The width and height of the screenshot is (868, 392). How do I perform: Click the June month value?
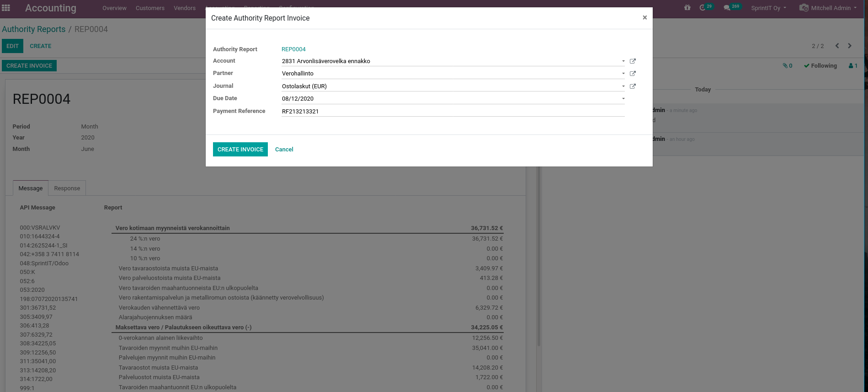point(87,149)
